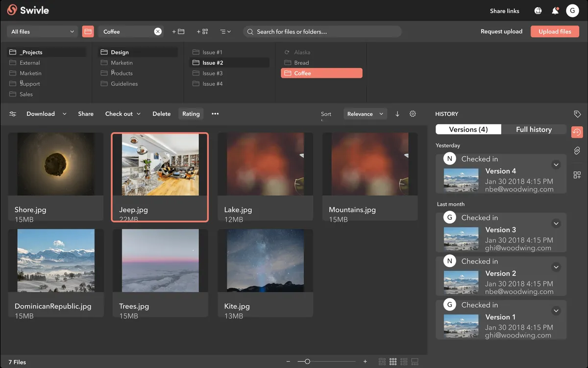The height and width of the screenshot is (368, 588).
Task: Toggle the Rating button
Action: [x=191, y=114]
